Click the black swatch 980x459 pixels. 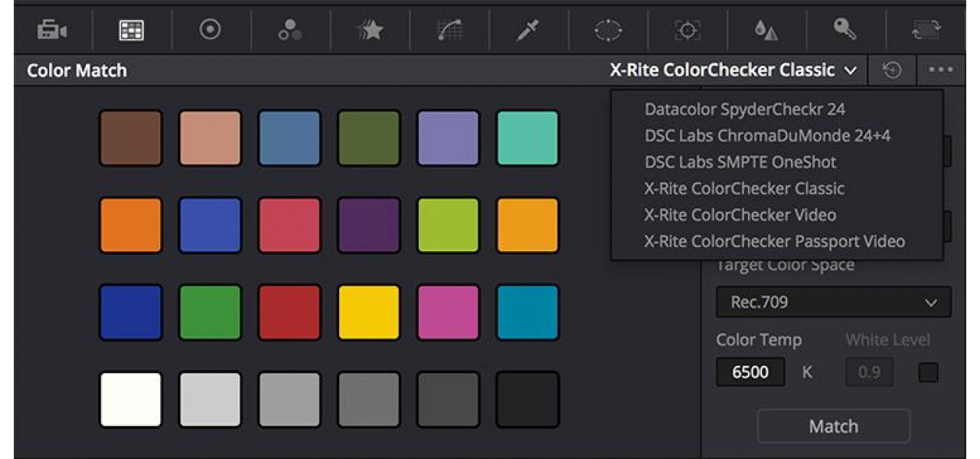pos(528,399)
